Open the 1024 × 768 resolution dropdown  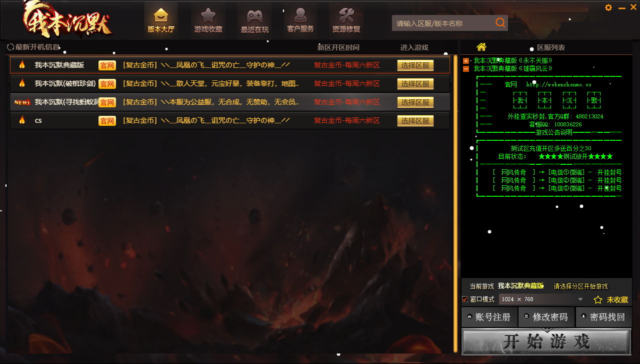[x=580, y=299]
